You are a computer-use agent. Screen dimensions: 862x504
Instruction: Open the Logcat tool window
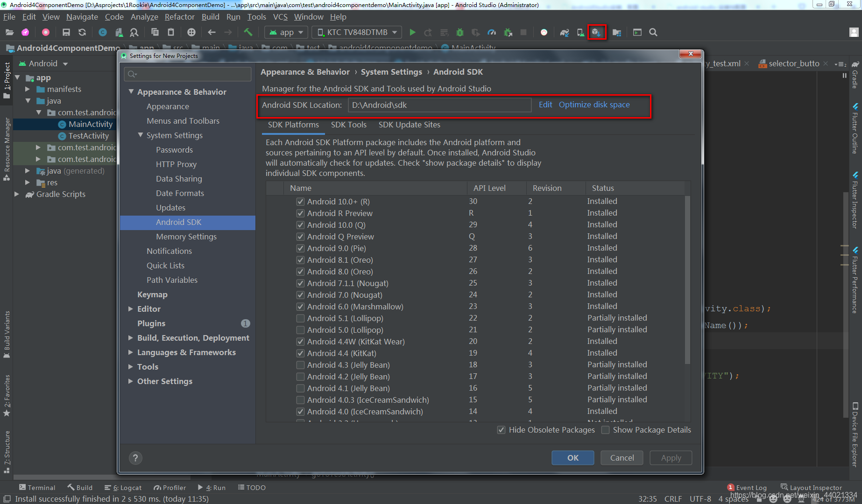coord(123,487)
